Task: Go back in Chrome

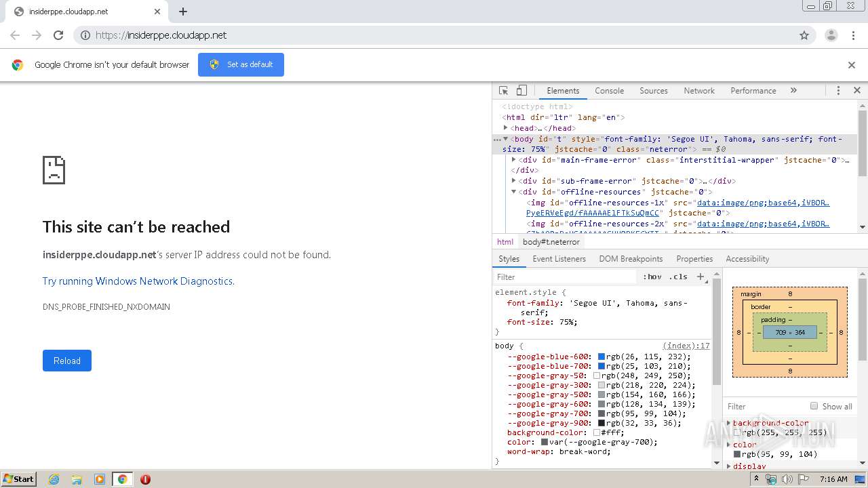Action: [15, 35]
